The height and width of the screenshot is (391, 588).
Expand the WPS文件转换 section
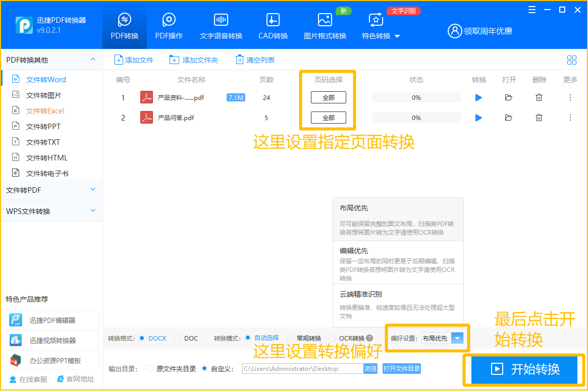coord(51,211)
